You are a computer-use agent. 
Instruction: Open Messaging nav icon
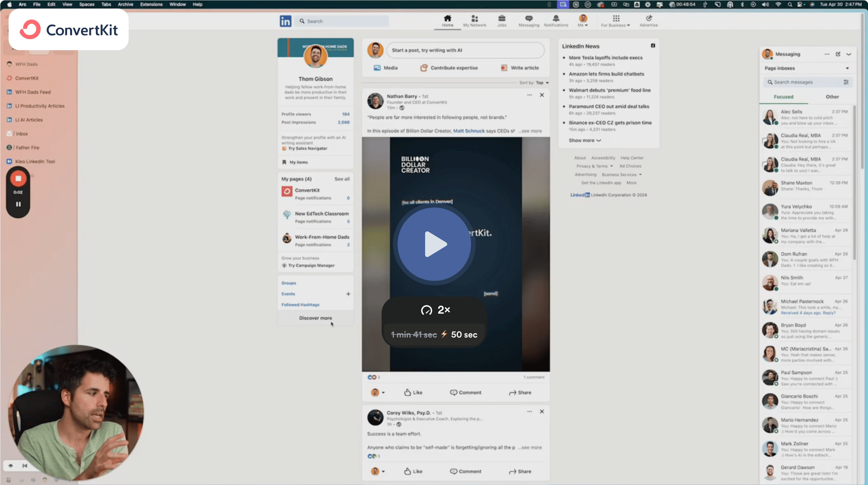point(528,21)
